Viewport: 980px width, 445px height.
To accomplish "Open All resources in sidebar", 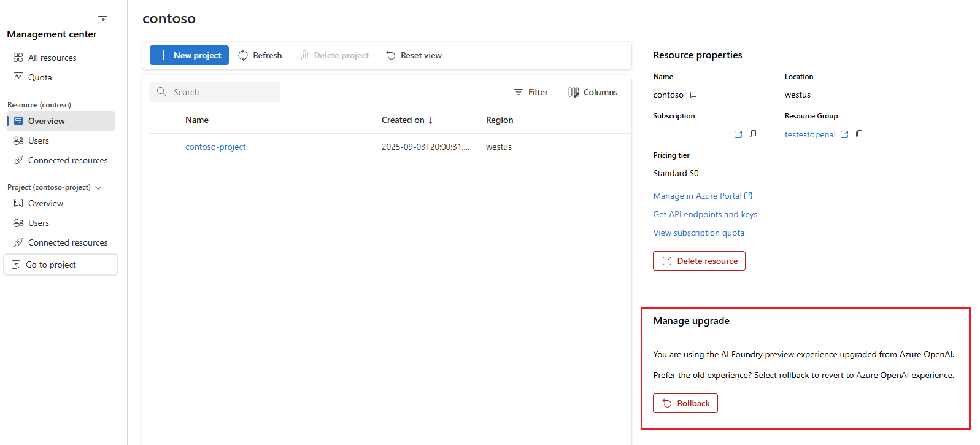I will (x=52, y=58).
